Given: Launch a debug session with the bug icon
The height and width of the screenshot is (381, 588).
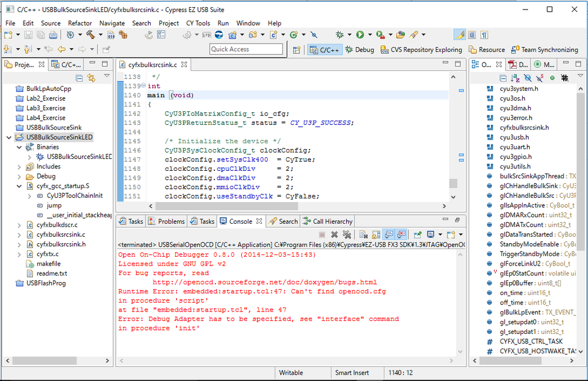Looking at the screenshot, I should [x=338, y=34].
